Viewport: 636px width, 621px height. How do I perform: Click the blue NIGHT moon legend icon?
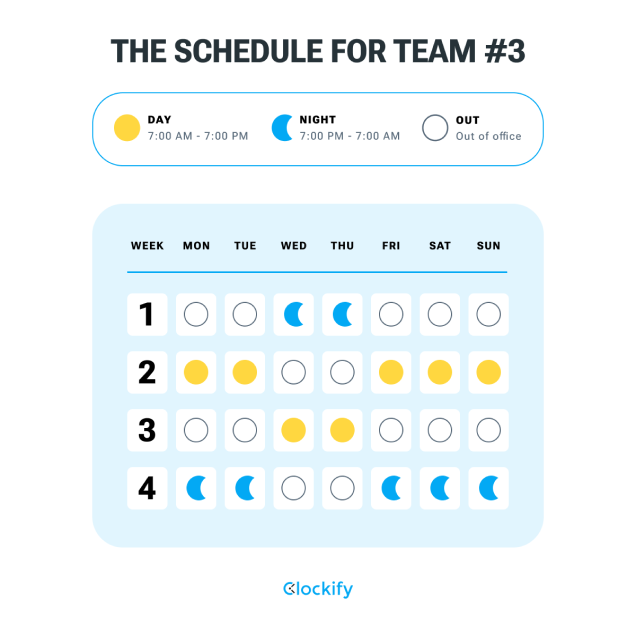coord(282,128)
